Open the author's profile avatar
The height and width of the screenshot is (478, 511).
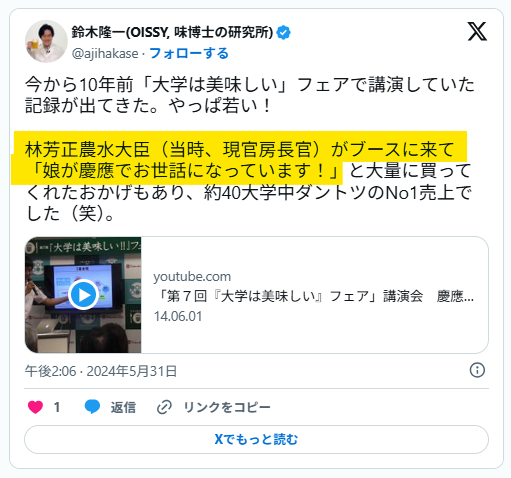click(x=46, y=41)
